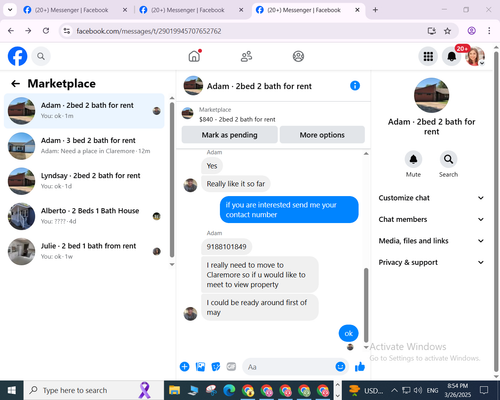Viewport: 500px width, 400px height.
Task: Open the Groups icon in top navigation
Action: [x=298, y=56]
